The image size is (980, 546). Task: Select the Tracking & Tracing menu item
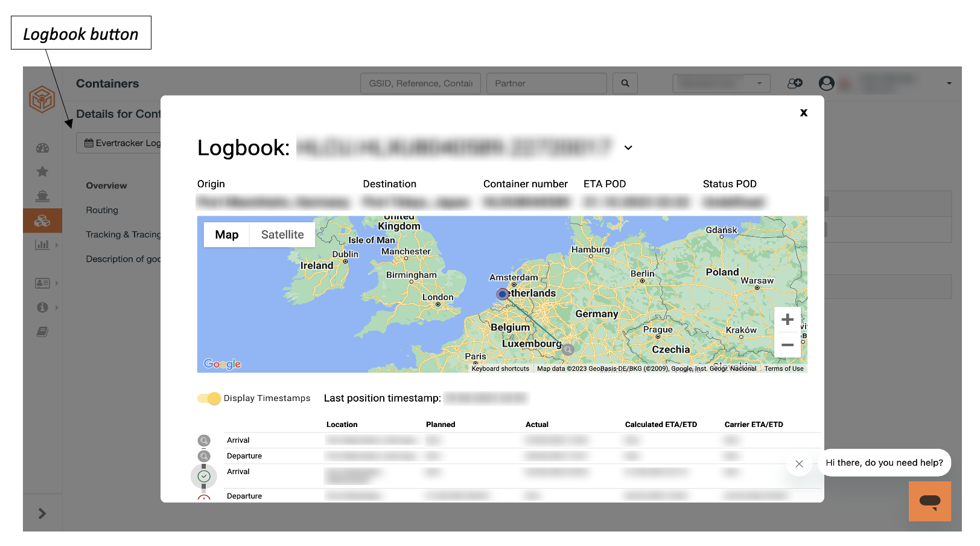[x=123, y=234]
